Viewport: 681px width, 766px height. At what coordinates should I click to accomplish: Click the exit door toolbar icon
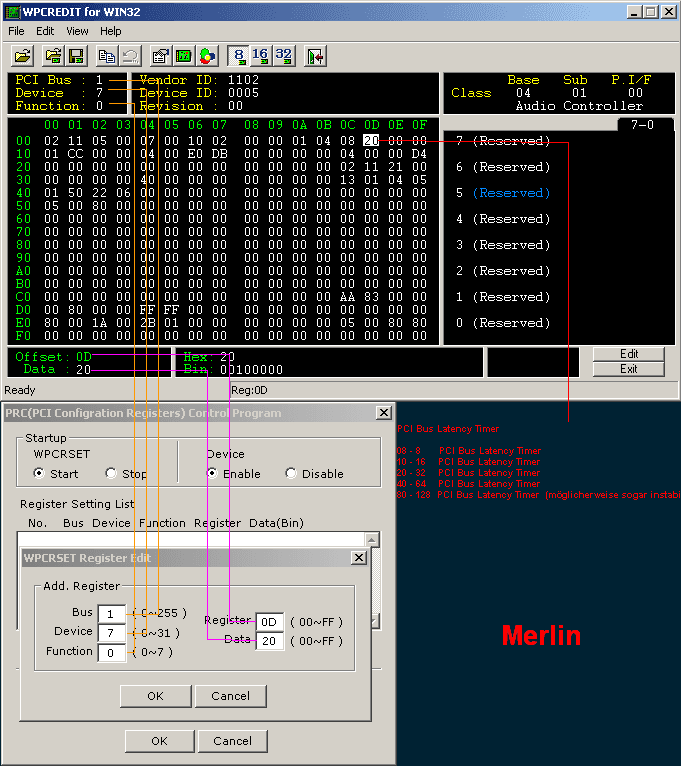coord(315,56)
